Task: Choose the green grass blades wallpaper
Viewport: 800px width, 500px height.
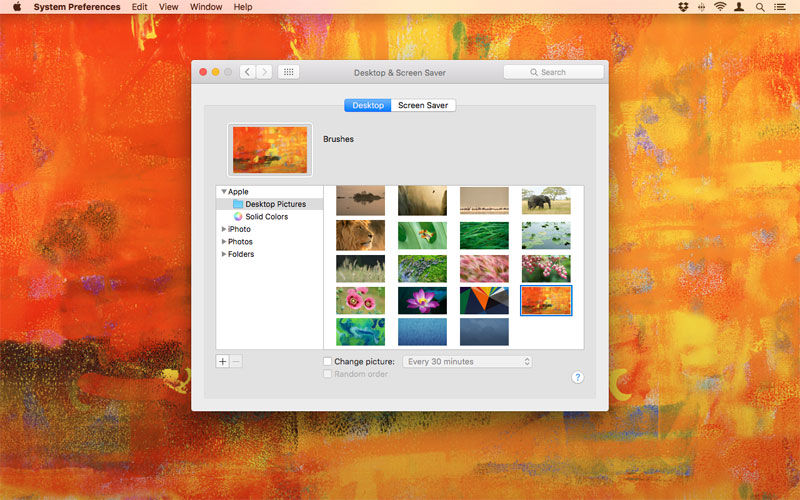Action: 484,235
